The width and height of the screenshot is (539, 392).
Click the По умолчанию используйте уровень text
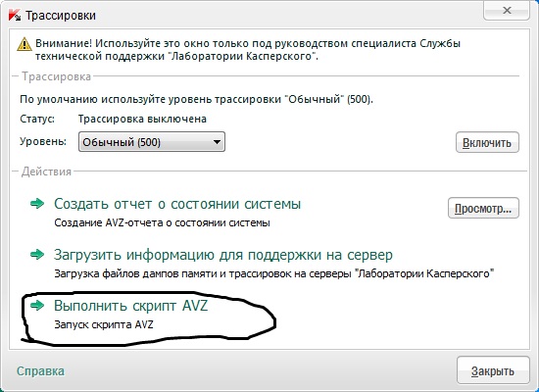pyautogui.click(x=196, y=99)
